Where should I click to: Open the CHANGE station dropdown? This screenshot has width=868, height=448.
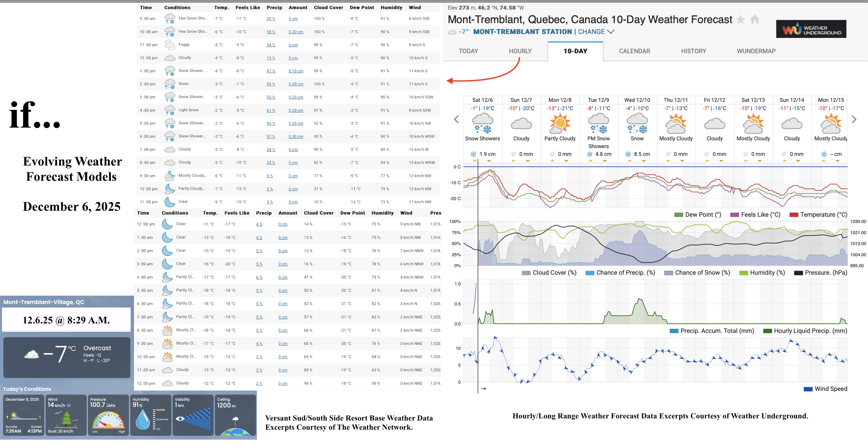[x=592, y=31]
